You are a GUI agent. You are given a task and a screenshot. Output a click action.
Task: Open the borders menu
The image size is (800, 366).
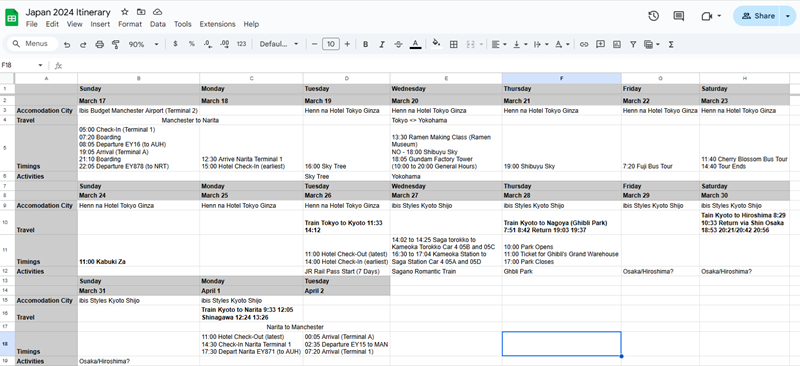click(x=453, y=44)
